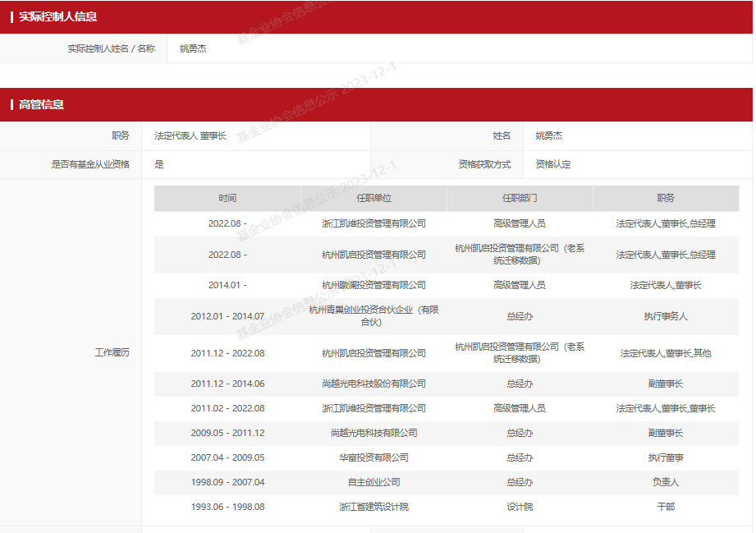The image size is (756, 533).
Task: Click executive name 姚勇杰 beside 姓名
Action: coord(548,136)
